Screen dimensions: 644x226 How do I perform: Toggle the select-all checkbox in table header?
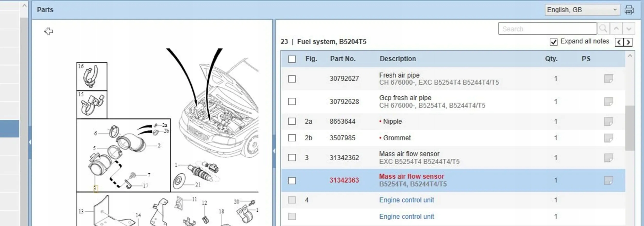292,59
